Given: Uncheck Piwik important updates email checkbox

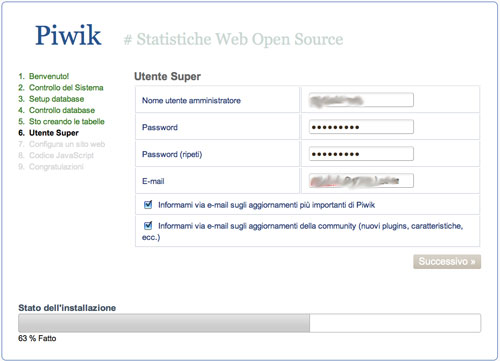Looking at the screenshot, I should click(x=148, y=204).
